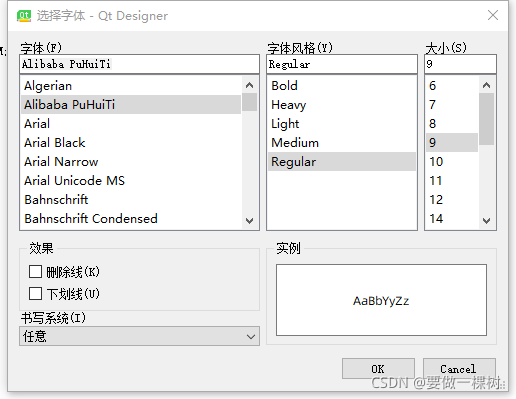The image size is (516, 399).
Task: Enable the 删除线 strikeout checkbox
Action: (x=35, y=272)
